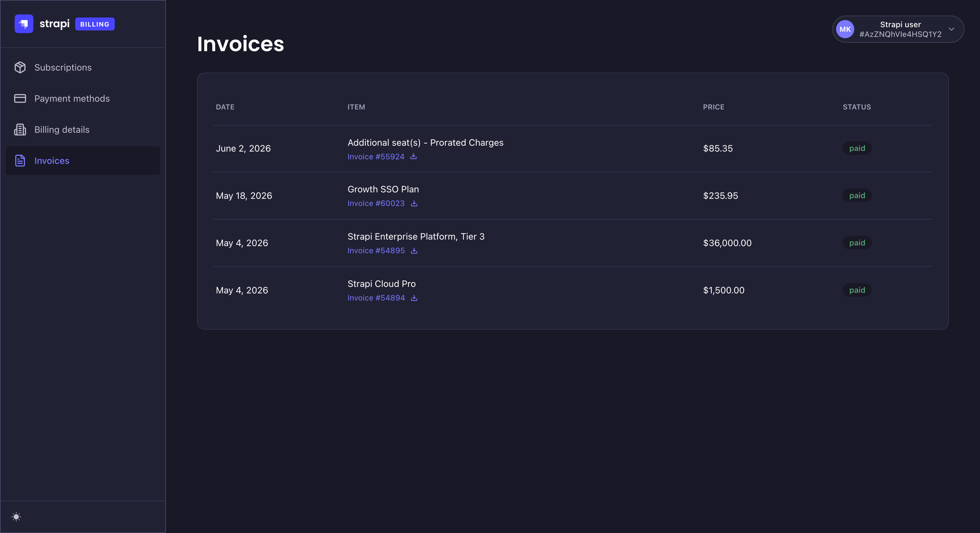
Task: Click the Payment methods card icon
Action: [x=20, y=98]
